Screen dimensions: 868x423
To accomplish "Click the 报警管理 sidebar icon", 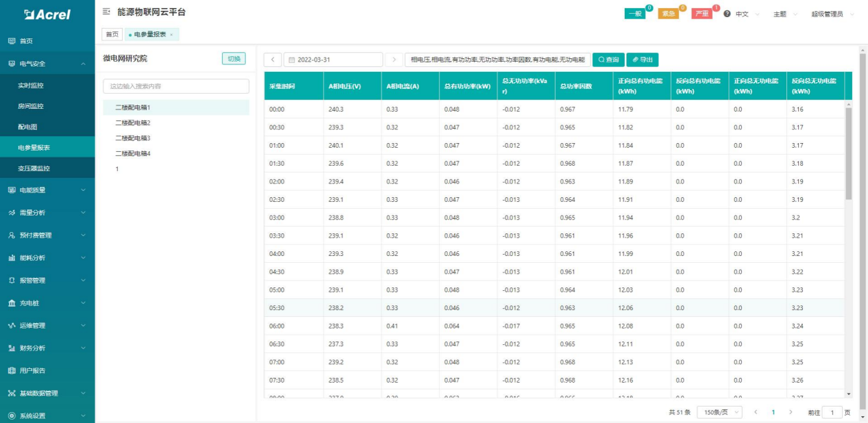I will 12,280.
